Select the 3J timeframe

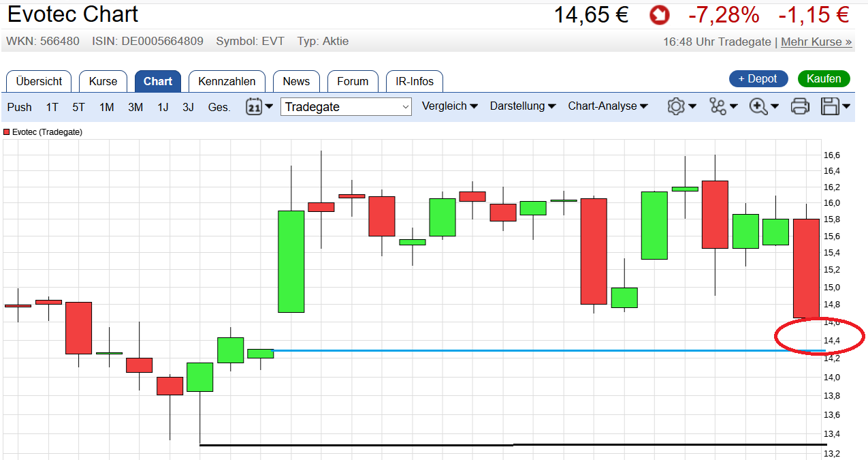(x=188, y=107)
